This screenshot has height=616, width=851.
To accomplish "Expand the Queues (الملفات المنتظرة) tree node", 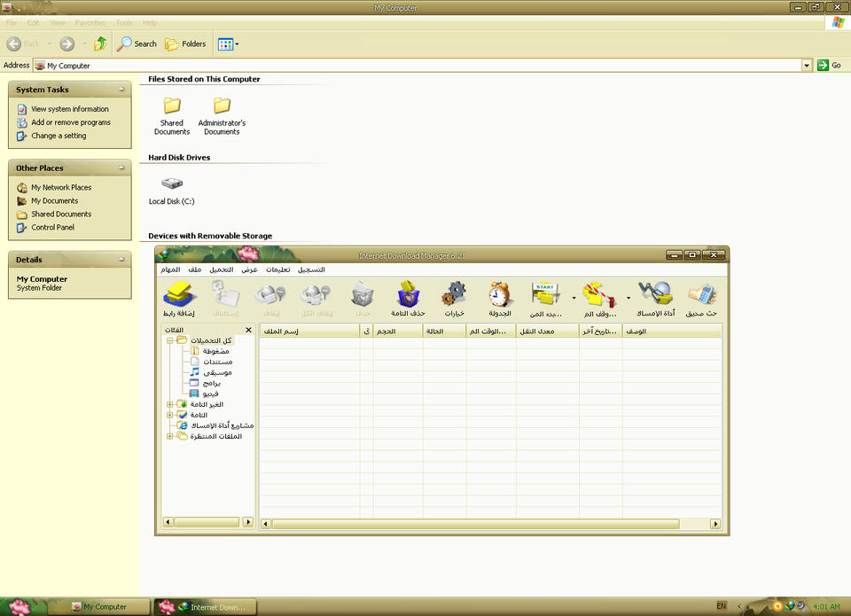I will 170,436.
